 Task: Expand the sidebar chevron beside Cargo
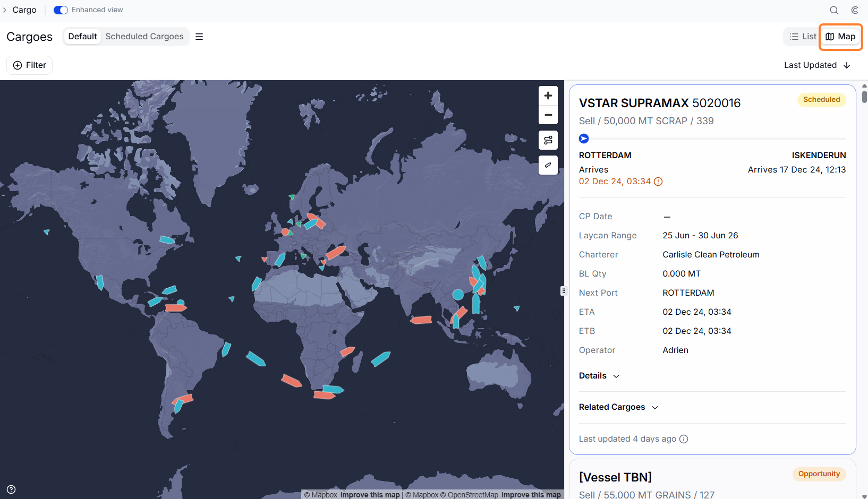coord(5,10)
